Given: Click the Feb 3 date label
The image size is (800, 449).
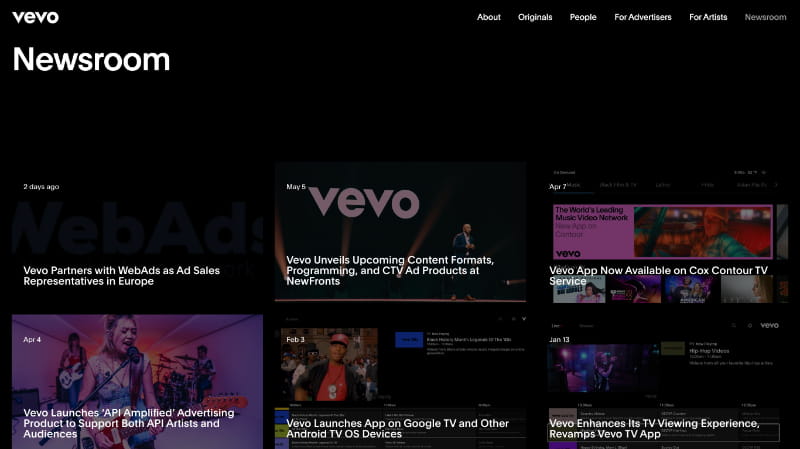Looking at the screenshot, I should pos(296,340).
